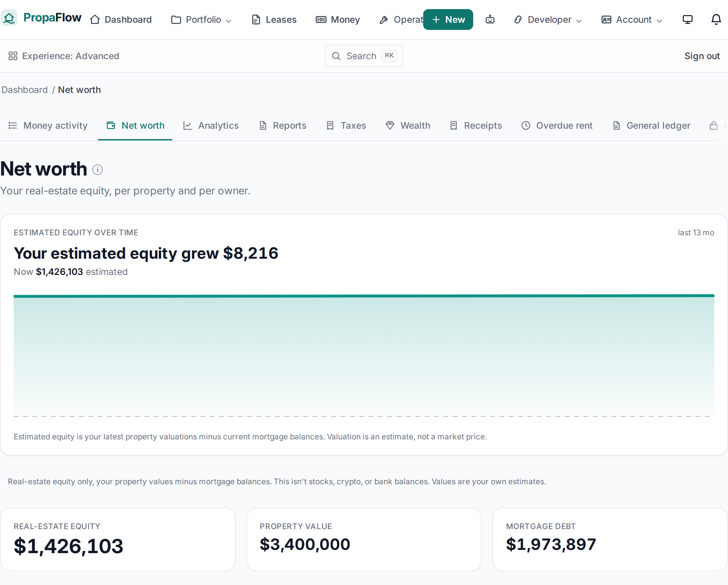728x585 pixels.
Task: Click the Net worth info icon
Action: [x=97, y=170]
